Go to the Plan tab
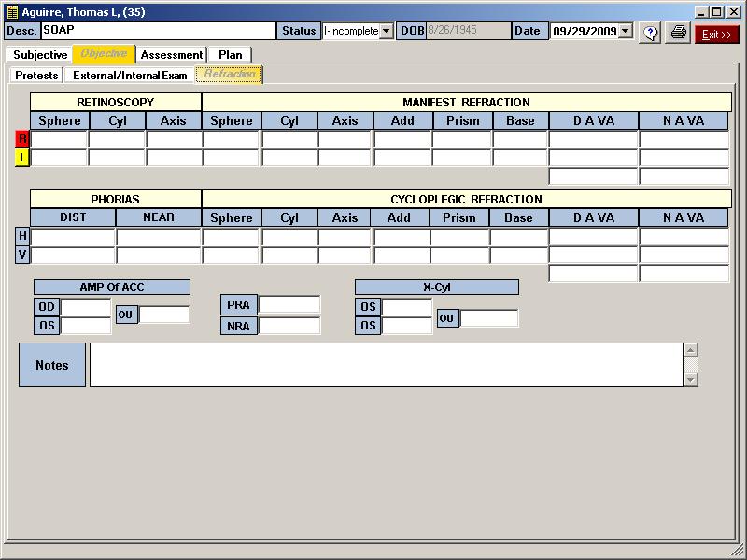This screenshot has width=747, height=560. coord(231,55)
